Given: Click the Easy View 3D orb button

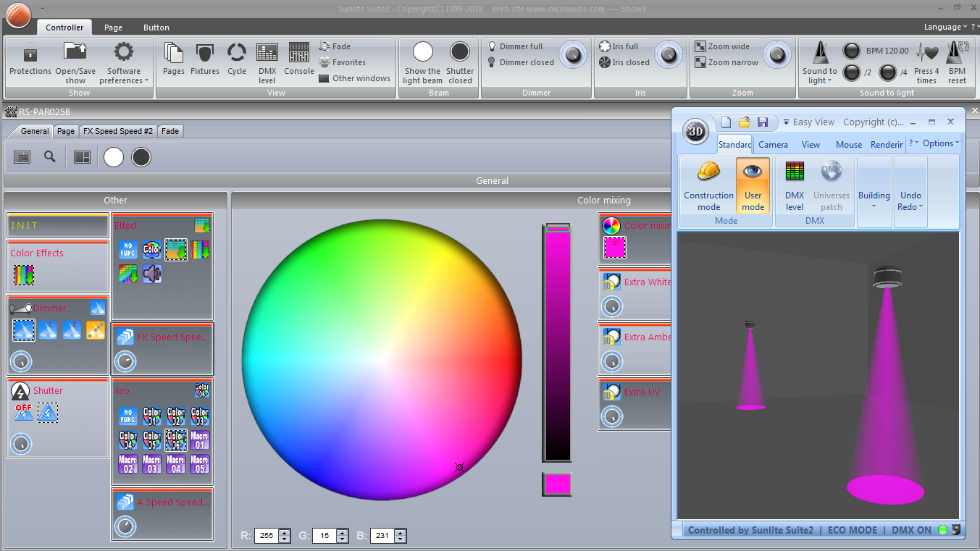Looking at the screenshot, I should click(695, 132).
